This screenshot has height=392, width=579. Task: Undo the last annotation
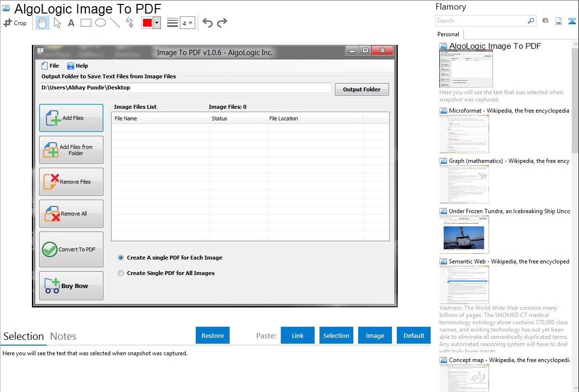[207, 23]
